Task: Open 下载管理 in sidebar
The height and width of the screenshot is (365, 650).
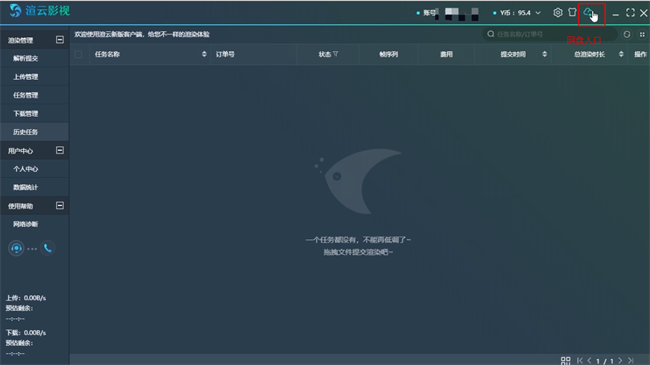Action: tap(34, 114)
